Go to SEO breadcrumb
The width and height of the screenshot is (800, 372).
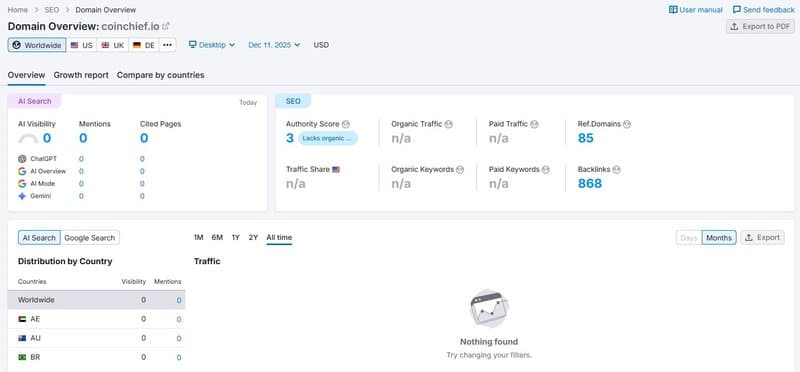tap(52, 10)
